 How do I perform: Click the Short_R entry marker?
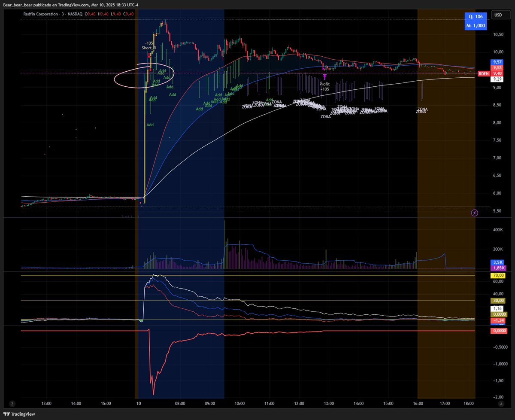click(x=148, y=48)
